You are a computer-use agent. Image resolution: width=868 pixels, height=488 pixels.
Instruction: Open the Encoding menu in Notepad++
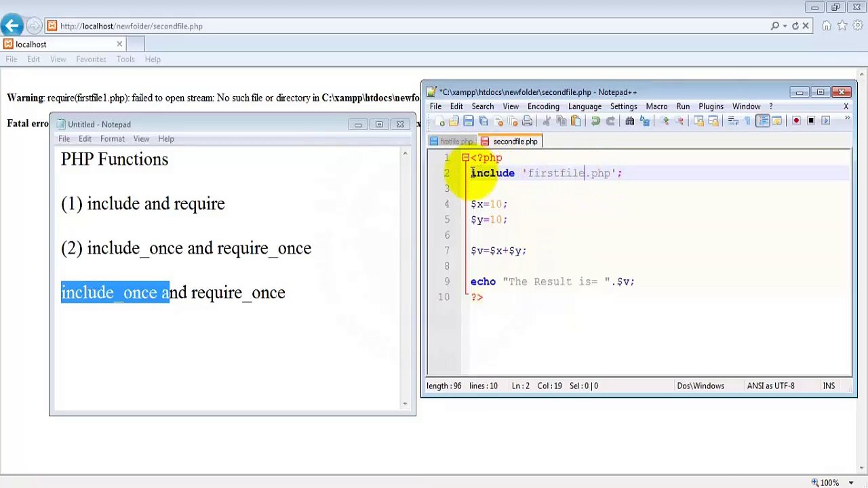click(x=543, y=106)
